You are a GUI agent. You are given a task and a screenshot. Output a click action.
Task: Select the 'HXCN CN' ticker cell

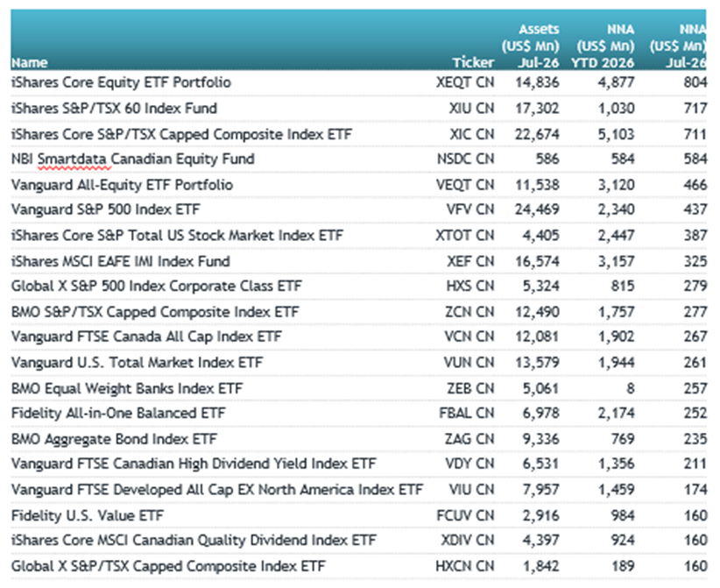[x=465, y=566]
